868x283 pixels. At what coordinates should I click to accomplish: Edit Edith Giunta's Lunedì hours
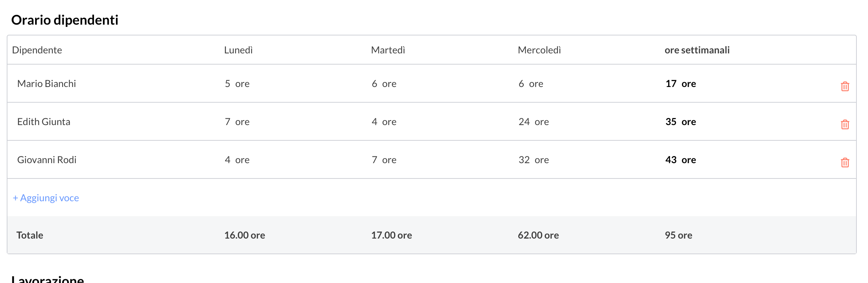[228, 122]
